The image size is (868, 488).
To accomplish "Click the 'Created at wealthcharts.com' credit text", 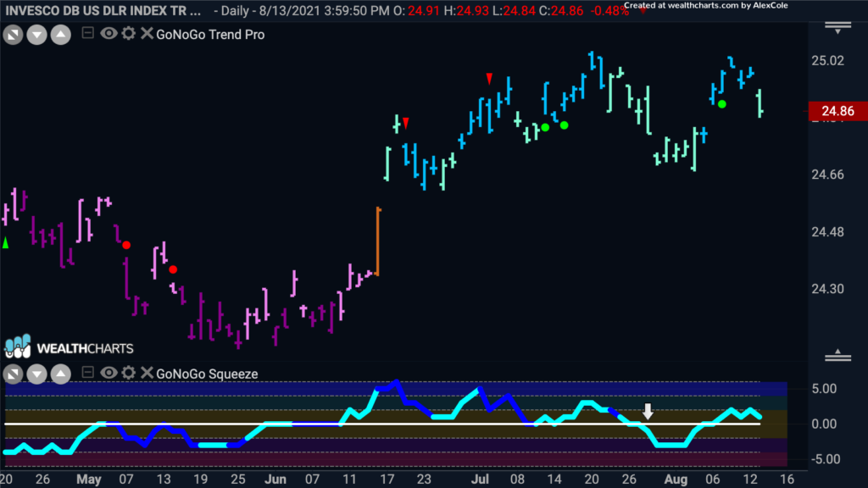I will click(x=706, y=6).
